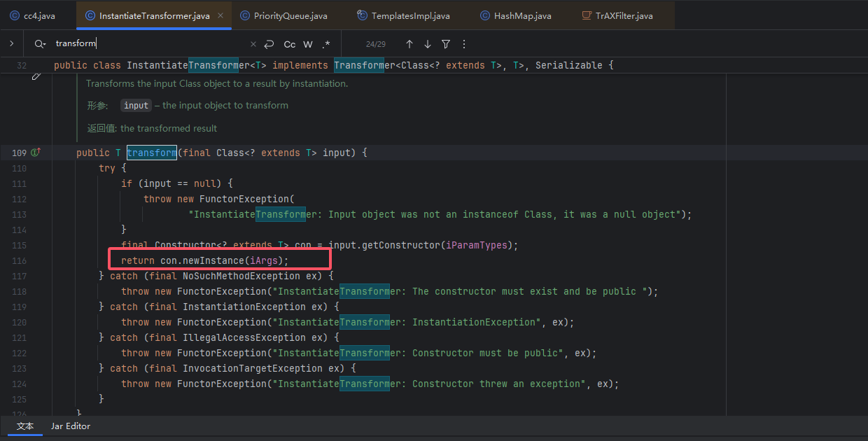Open the search history magnifier dropdown
Screen dimensions: 868x441
click(40, 44)
